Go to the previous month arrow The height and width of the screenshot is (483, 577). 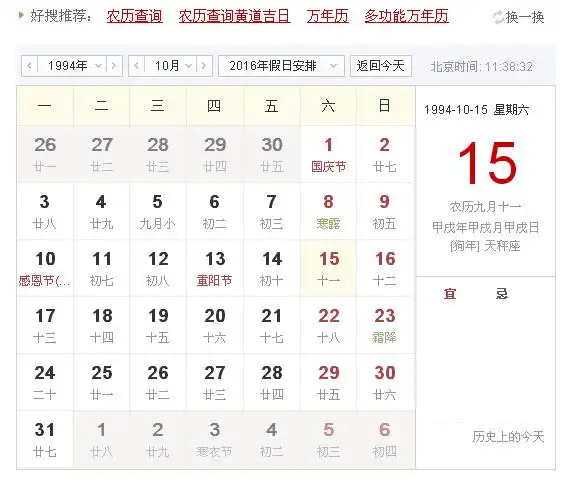(x=137, y=66)
